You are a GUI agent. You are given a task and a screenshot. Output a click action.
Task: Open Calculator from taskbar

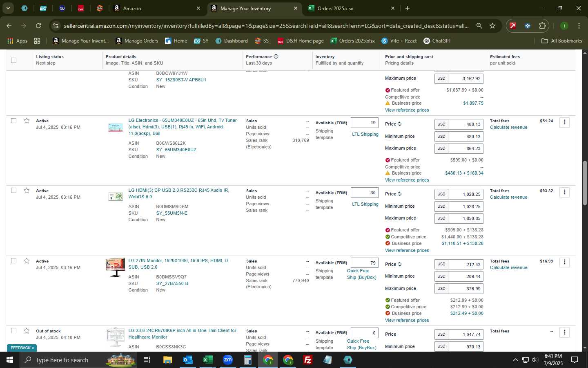point(247,360)
